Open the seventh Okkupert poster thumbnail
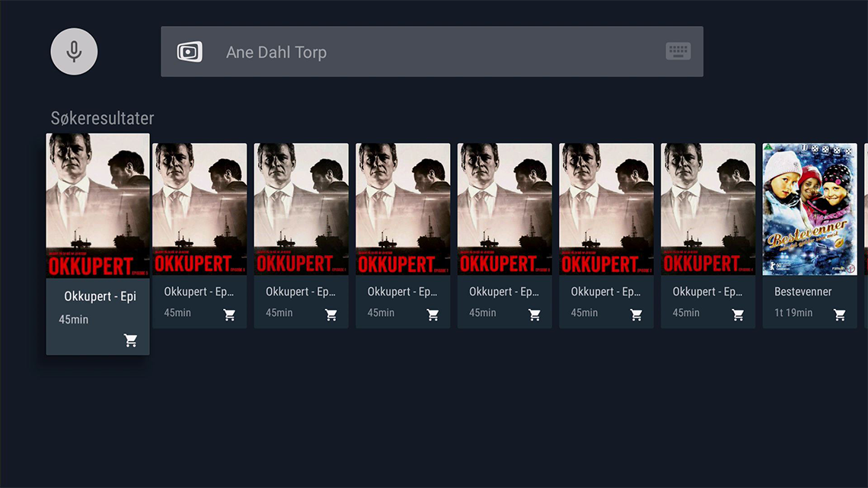The height and width of the screenshot is (488, 868). pos(708,209)
